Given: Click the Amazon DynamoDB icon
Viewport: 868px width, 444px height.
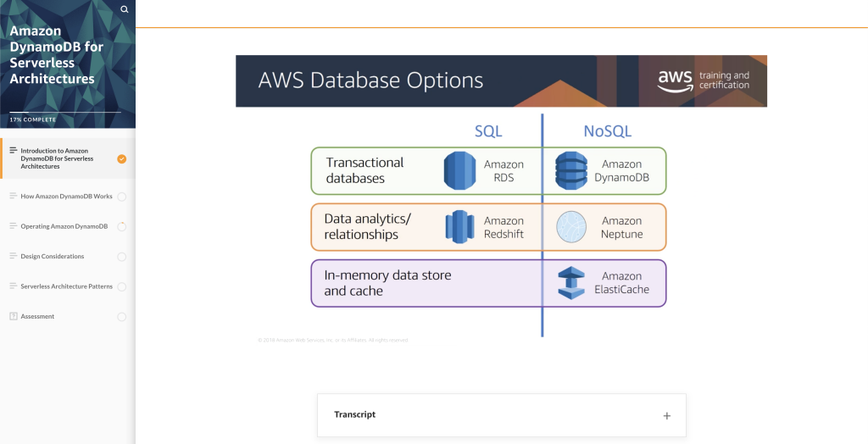Looking at the screenshot, I should (570, 170).
